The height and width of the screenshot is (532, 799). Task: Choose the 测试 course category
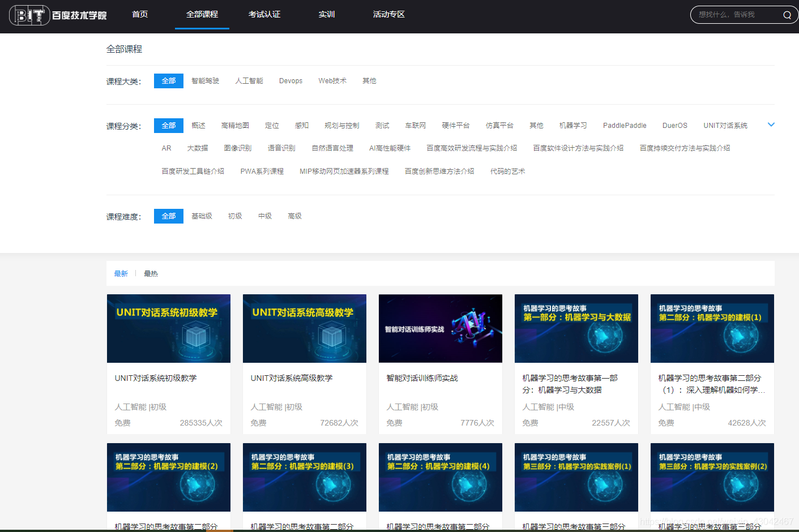pos(382,126)
